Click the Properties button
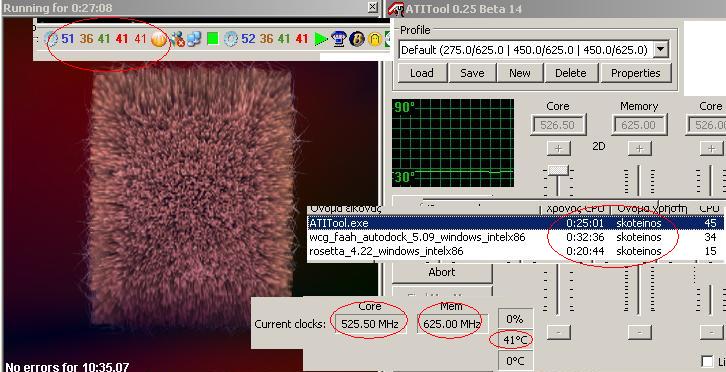The height and width of the screenshot is (372, 726). click(x=636, y=73)
